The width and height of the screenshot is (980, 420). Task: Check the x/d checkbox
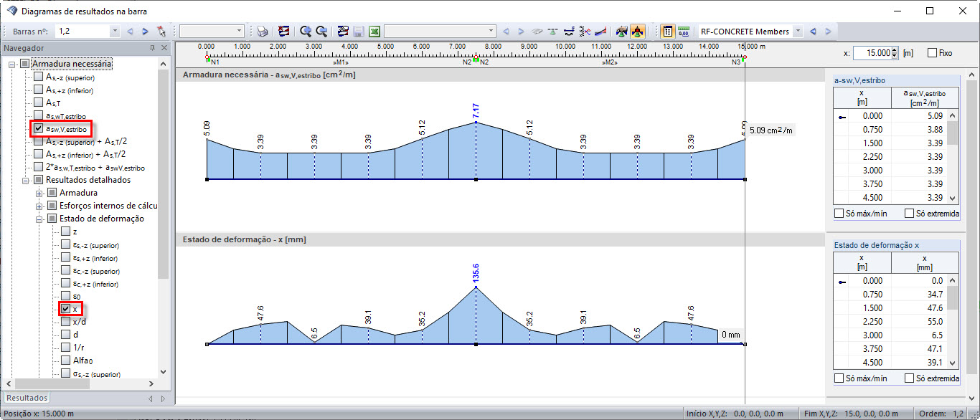66,322
